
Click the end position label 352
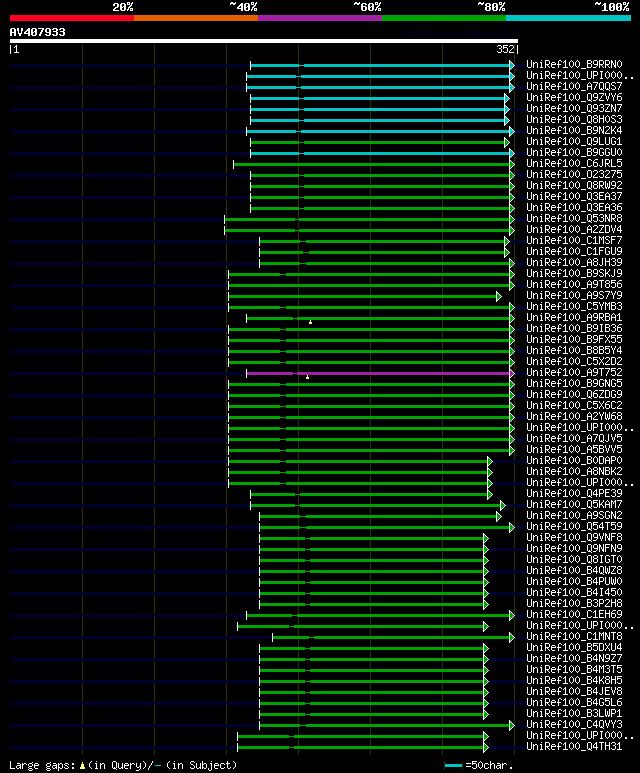coord(505,49)
